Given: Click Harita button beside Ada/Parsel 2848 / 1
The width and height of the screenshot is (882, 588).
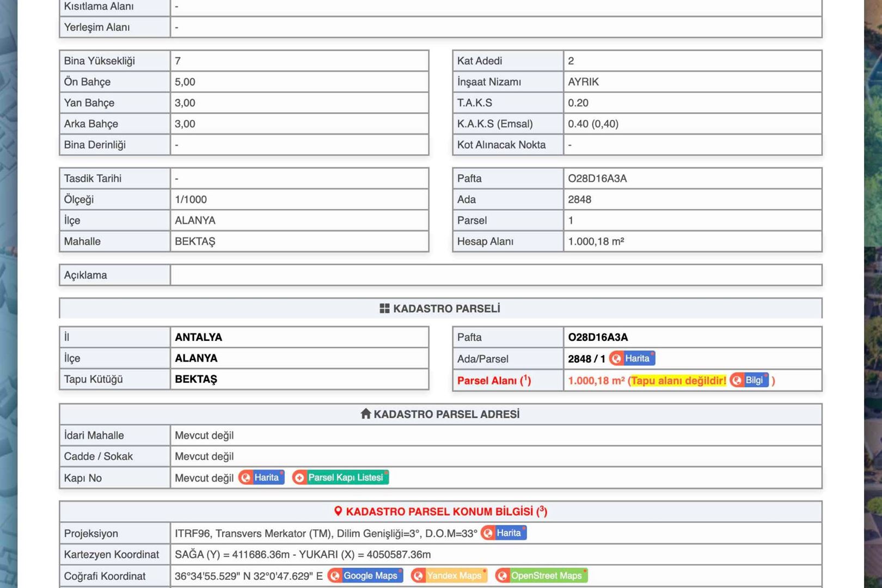Looking at the screenshot, I should click(632, 358).
